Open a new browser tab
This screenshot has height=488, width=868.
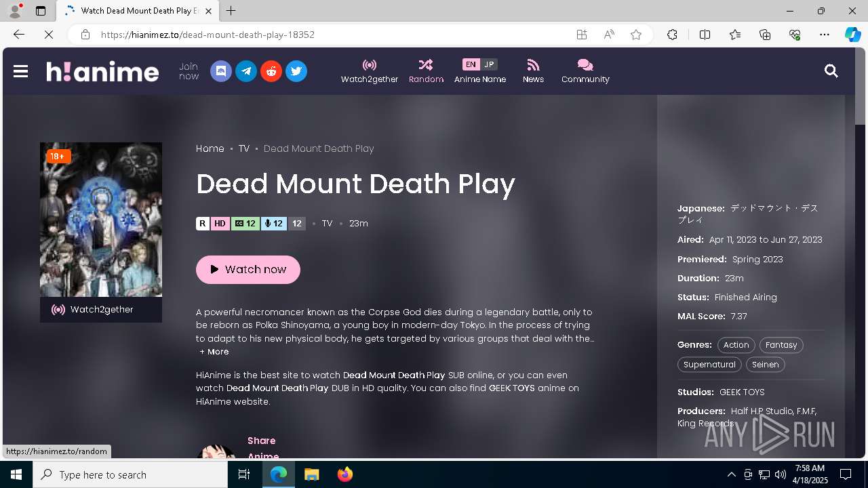231,11
